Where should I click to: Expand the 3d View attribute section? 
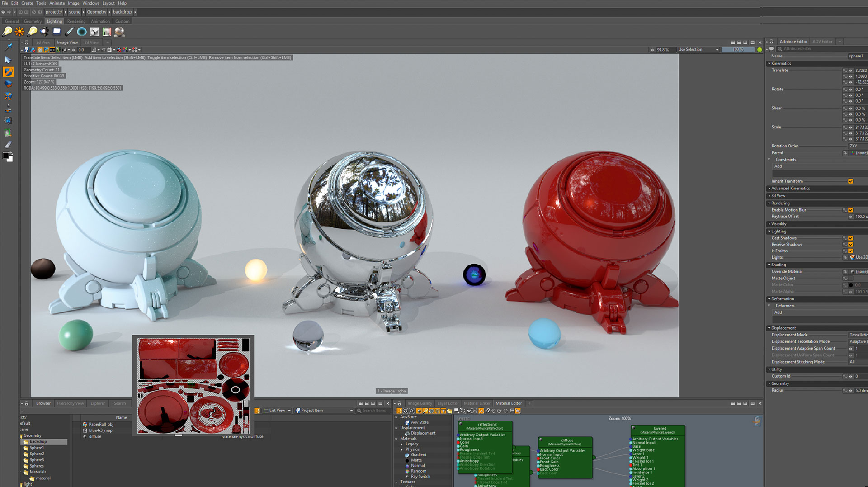tap(769, 196)
